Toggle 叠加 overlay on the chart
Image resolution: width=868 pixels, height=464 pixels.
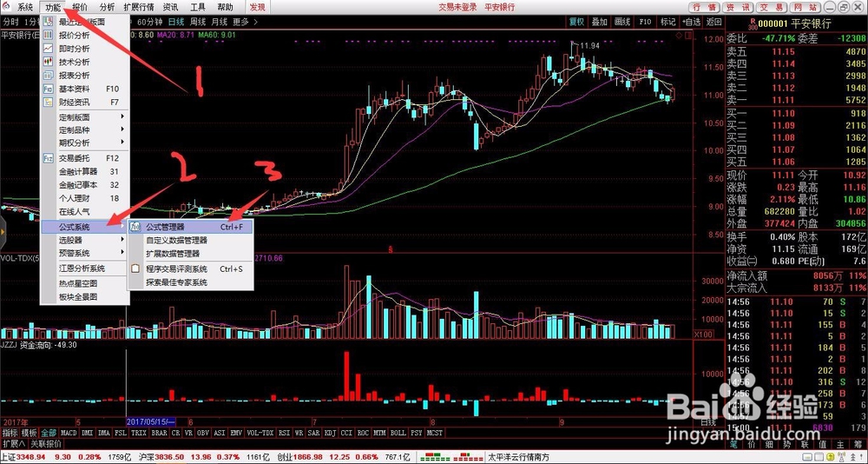pos(600,22)
